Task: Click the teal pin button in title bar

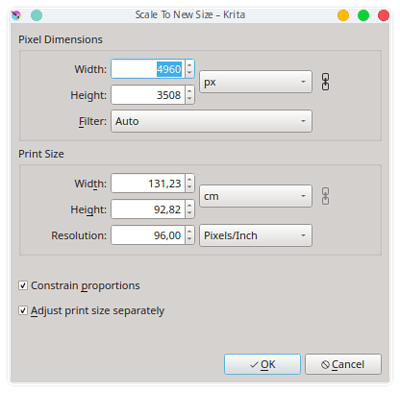Action: coord(36,15)
